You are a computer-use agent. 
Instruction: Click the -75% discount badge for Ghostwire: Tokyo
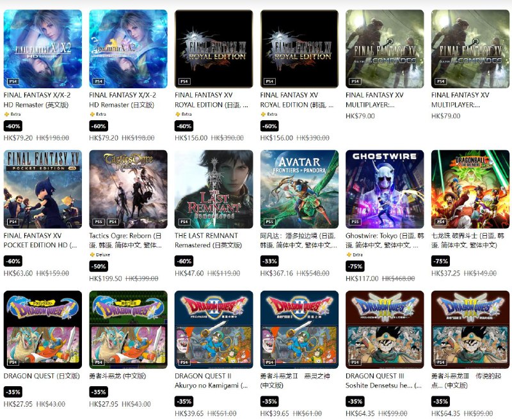[x=355, y=267]
